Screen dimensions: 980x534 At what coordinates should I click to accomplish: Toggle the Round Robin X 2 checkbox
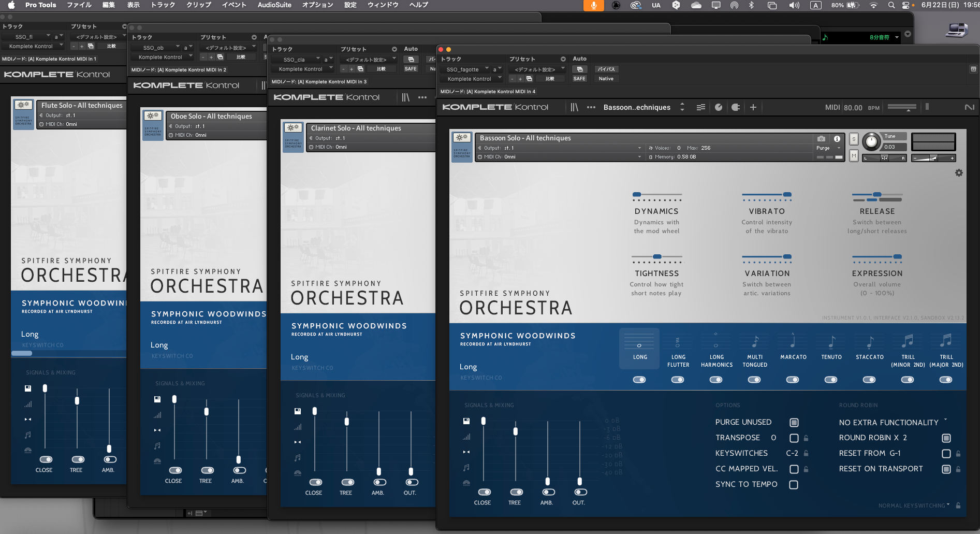tap(946, 438)
